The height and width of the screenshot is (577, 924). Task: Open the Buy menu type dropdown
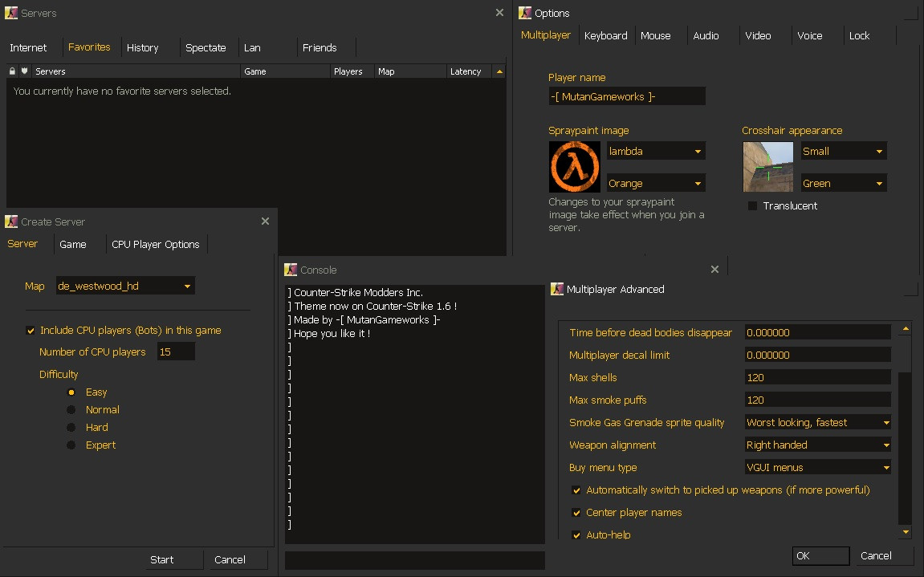[x=885, y=467]
